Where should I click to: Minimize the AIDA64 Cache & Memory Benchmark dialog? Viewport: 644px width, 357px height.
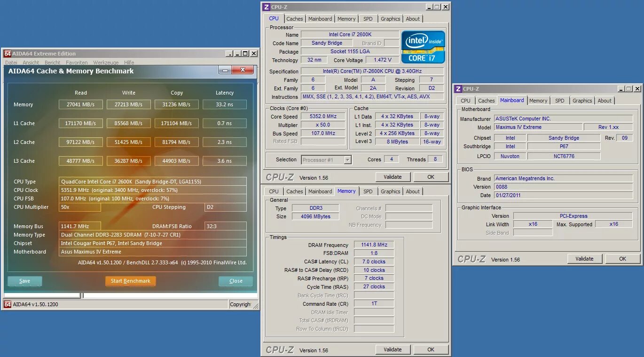225,70
